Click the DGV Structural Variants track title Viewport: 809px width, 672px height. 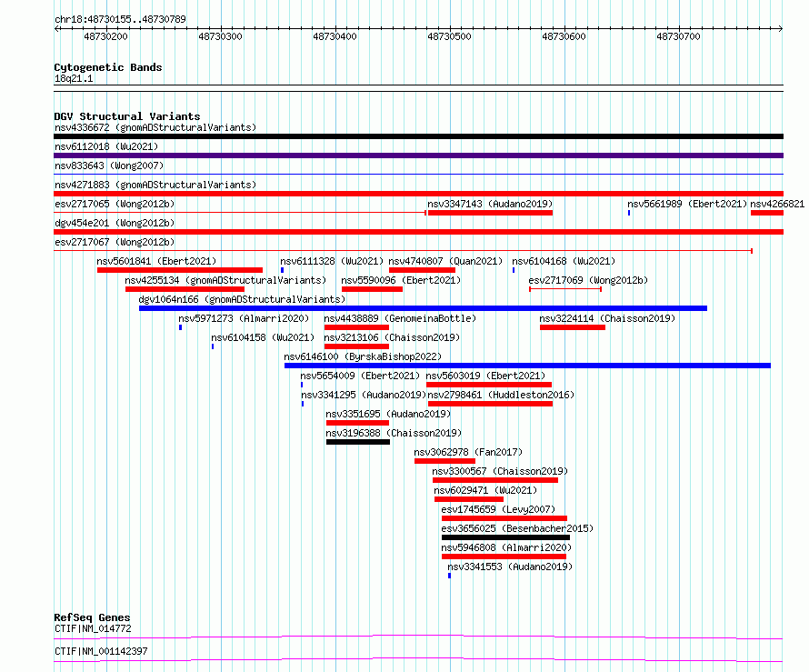tap(127, 116)
